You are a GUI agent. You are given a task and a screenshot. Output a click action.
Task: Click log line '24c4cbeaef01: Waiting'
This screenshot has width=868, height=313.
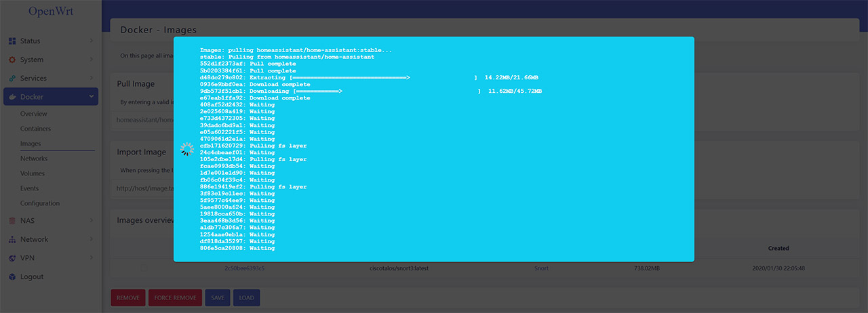[237, 152]
